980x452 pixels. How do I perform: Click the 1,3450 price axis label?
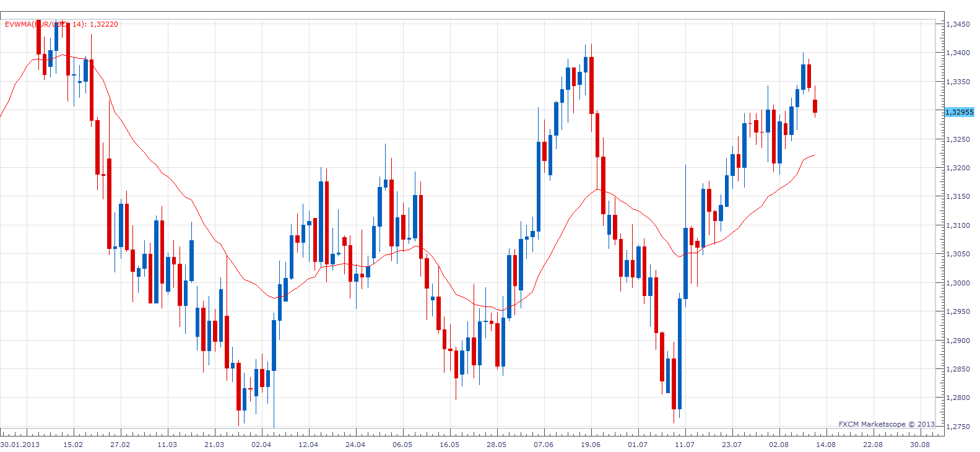click(958, 24)
